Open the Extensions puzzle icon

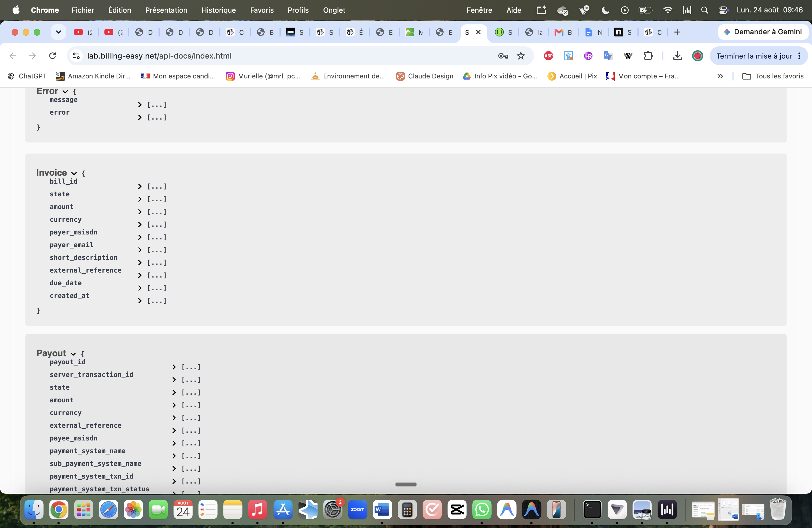point(648,56)
